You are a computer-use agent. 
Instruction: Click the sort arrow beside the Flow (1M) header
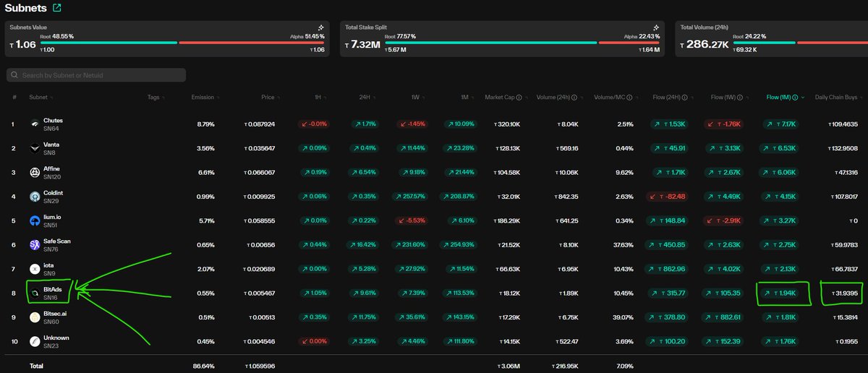(804, 97)
